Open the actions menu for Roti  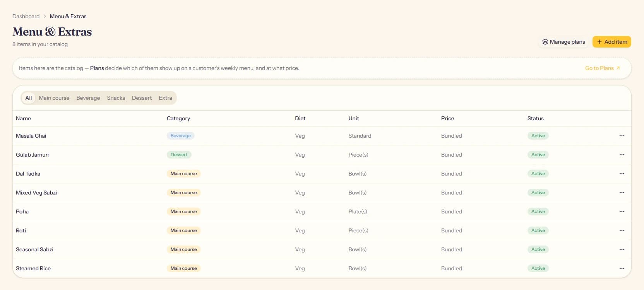click(622, 230)
